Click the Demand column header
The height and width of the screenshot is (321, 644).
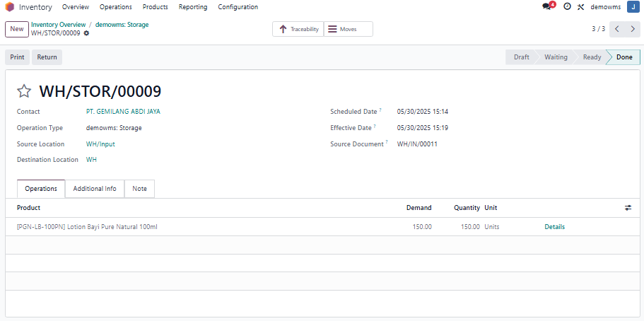pos(419,208)
